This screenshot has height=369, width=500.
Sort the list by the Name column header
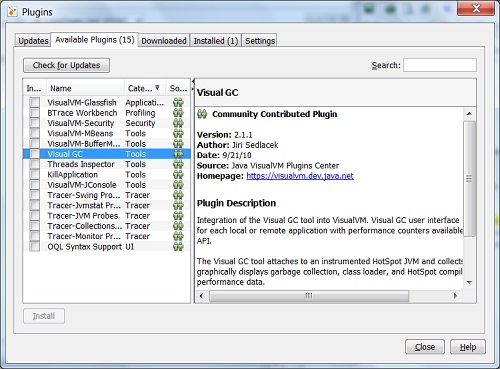point(85,88)
